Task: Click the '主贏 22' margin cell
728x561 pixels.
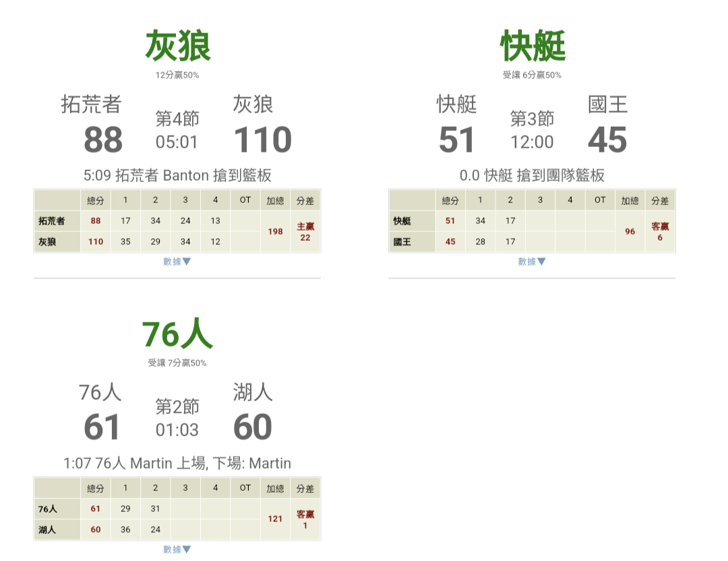Action: (x=305, y=232)
